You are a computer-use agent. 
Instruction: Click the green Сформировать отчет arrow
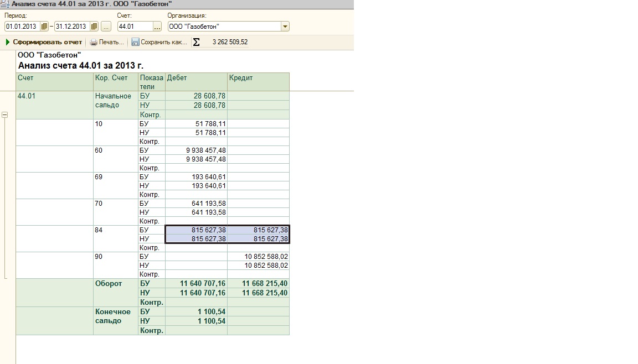click(8, 42)
